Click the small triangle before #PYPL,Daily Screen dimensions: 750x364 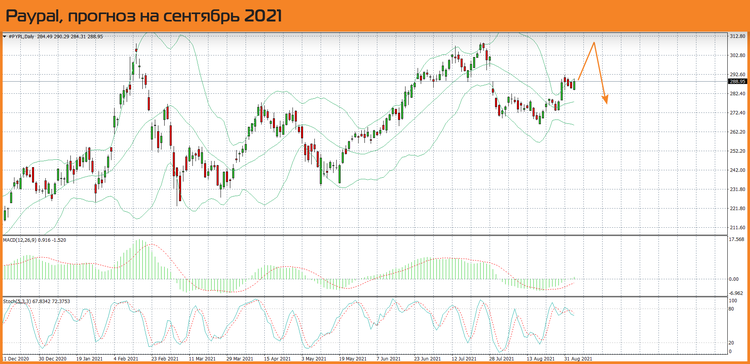(x=5, y=36)
